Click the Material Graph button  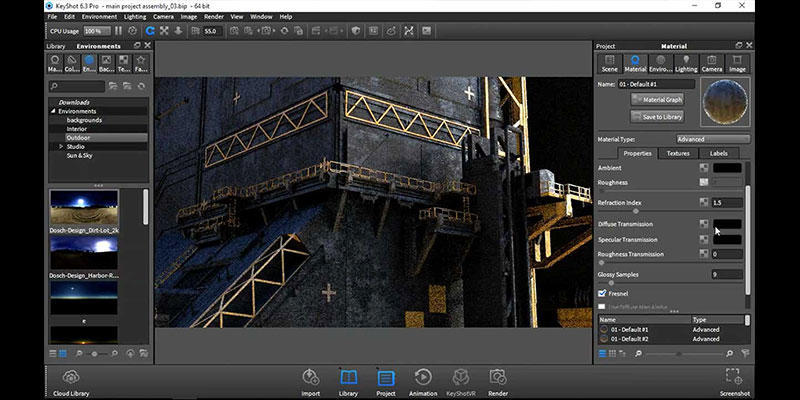click(x=656, y=100)
